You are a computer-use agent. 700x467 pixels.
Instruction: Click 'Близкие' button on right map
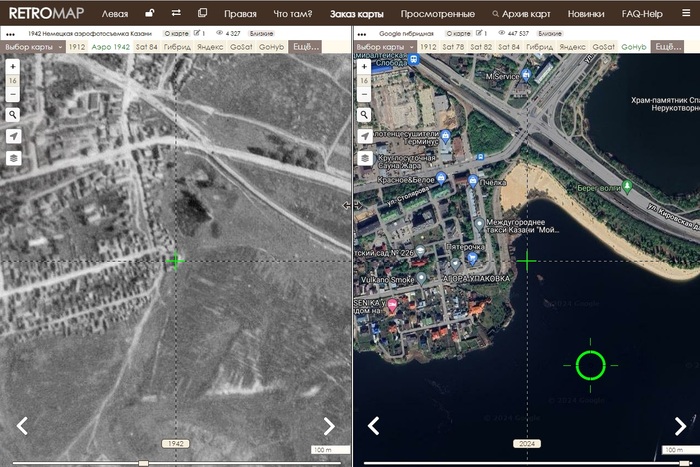click(550, 33)
